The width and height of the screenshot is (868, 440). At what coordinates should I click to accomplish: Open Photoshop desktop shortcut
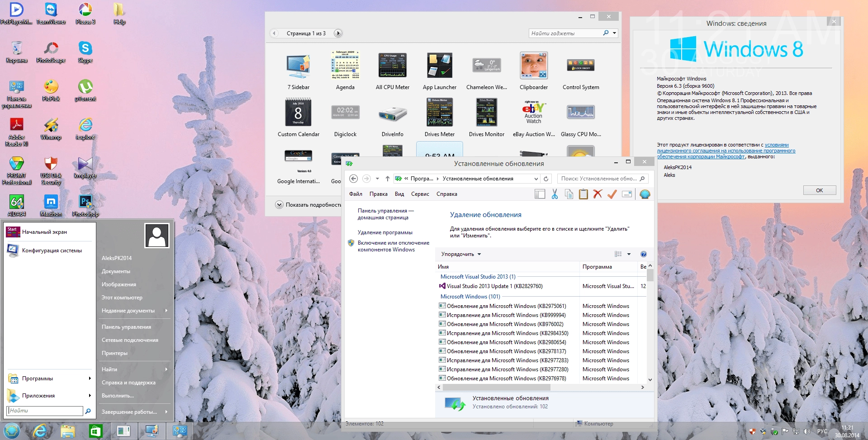[x=85, y=205]
